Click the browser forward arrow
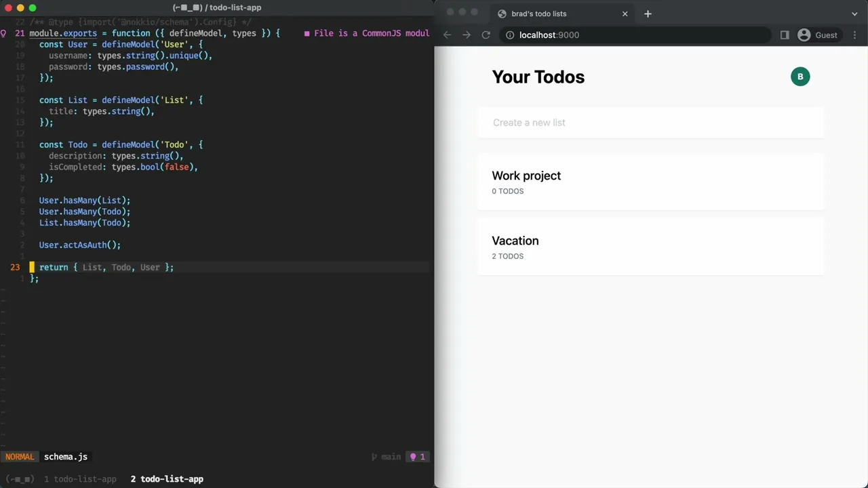868x488 pixels. point(466,35)
